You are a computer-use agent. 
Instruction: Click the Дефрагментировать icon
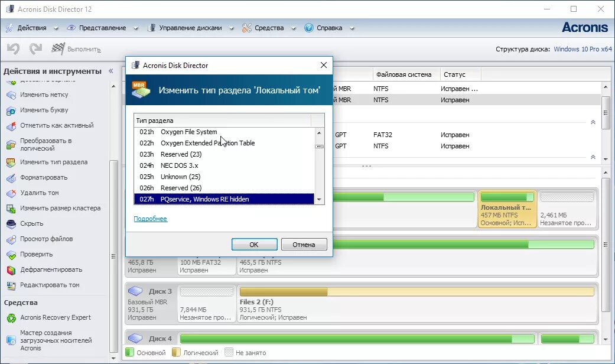coord(11,270)
